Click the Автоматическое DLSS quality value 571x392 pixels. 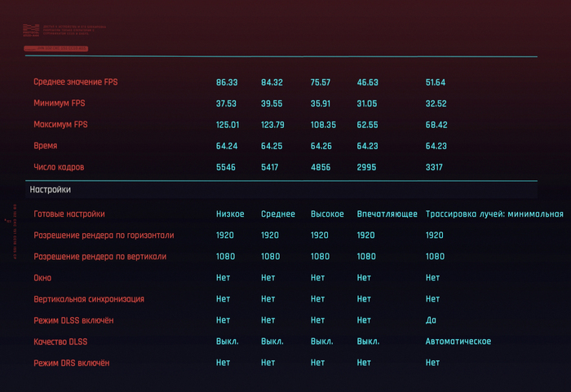click(x=458, y=341)
